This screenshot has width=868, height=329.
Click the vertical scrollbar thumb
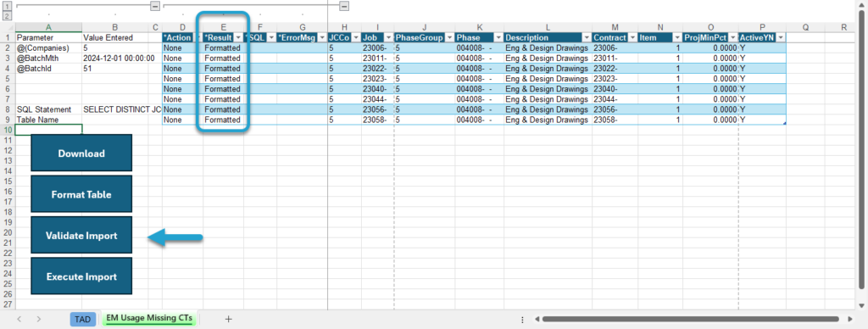pyautogui.click(x=862, y=149)
